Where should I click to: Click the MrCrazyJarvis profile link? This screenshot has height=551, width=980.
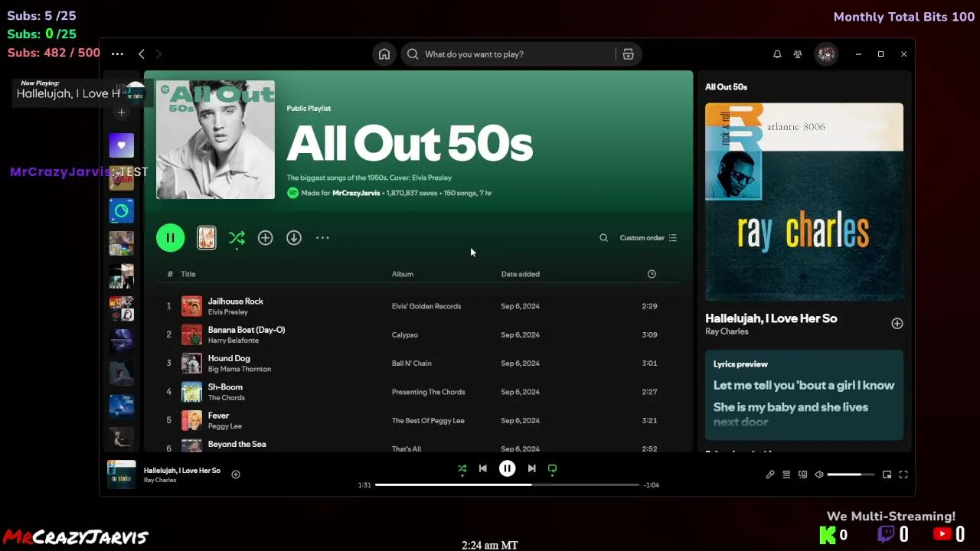pyautogui.click(x=356, y=193)
